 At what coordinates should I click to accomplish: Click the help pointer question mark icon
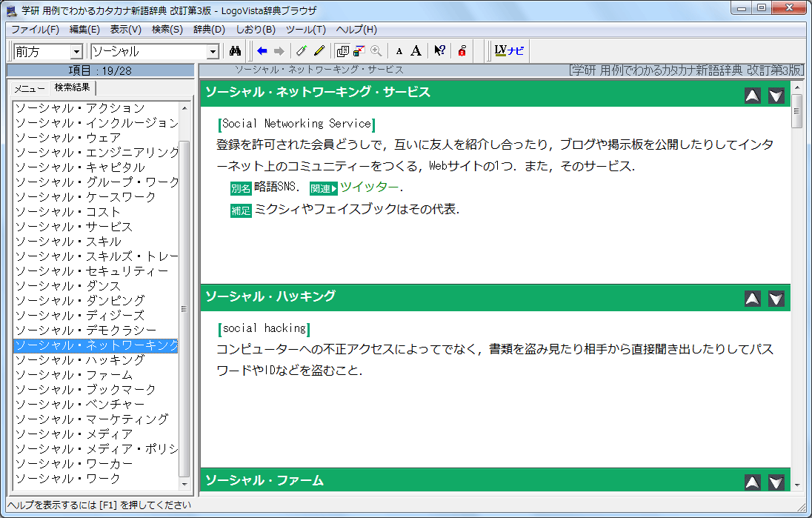point(439,51)
